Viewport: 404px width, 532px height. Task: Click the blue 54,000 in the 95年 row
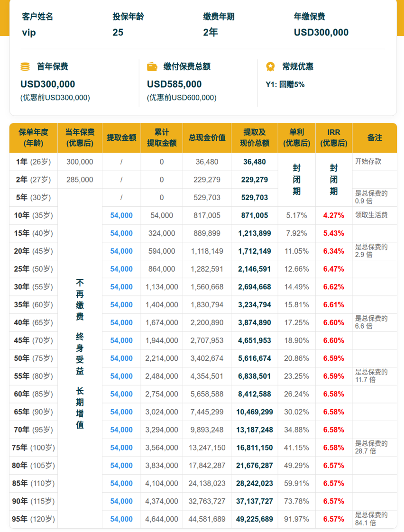tap(121, 519)
